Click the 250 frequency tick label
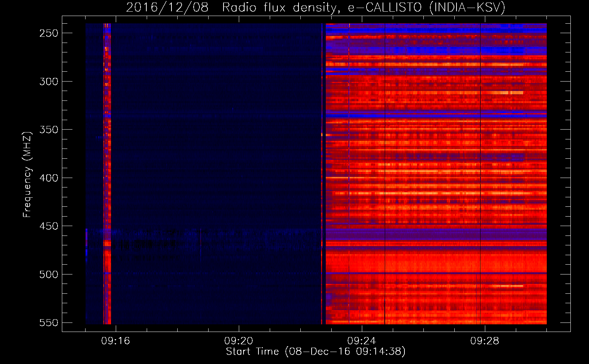Viewport: 589px width, 364px height. (49, 33)
